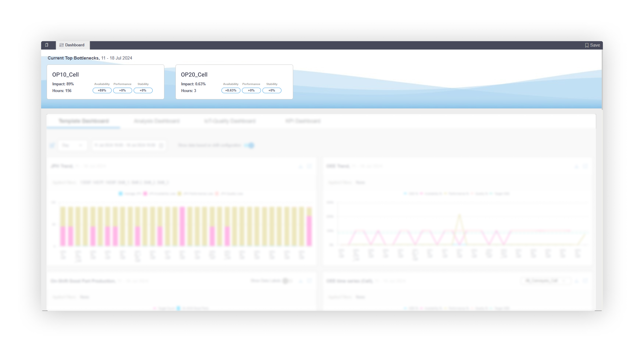Open the Day granularity dropdown

(72, 145)
